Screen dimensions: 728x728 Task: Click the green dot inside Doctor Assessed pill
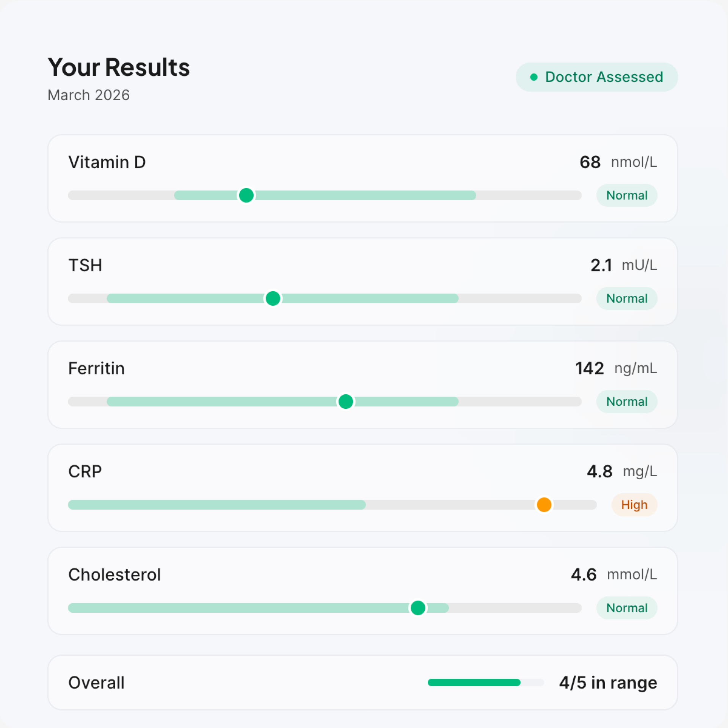point(534,77)
